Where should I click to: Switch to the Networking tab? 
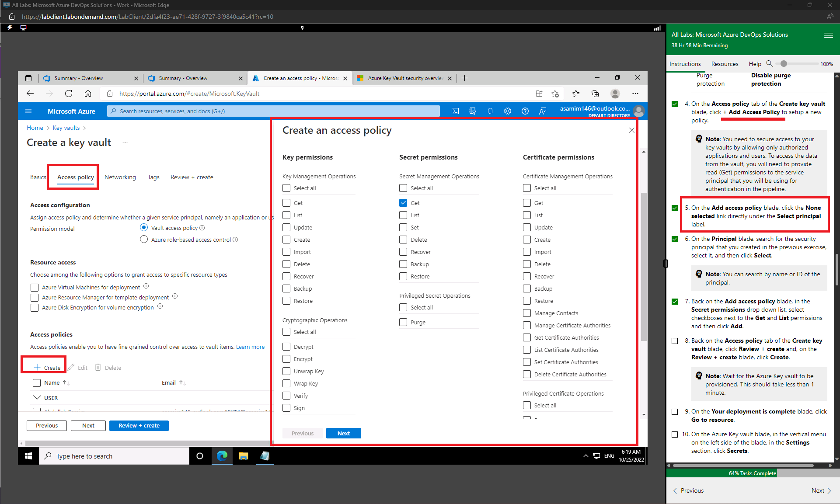click(x=120, y=177)
